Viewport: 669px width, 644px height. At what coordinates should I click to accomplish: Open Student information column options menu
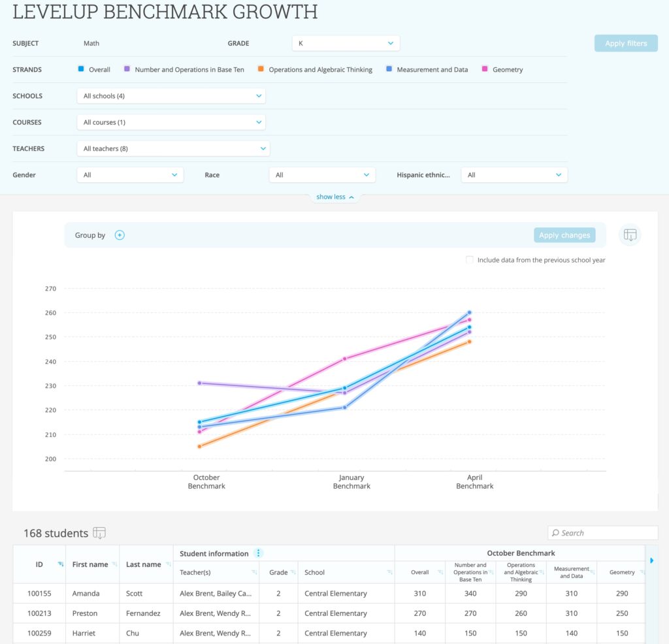259,553
